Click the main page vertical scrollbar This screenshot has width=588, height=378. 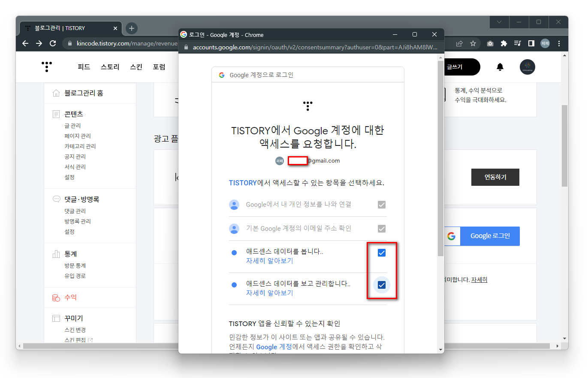point(565,146)
